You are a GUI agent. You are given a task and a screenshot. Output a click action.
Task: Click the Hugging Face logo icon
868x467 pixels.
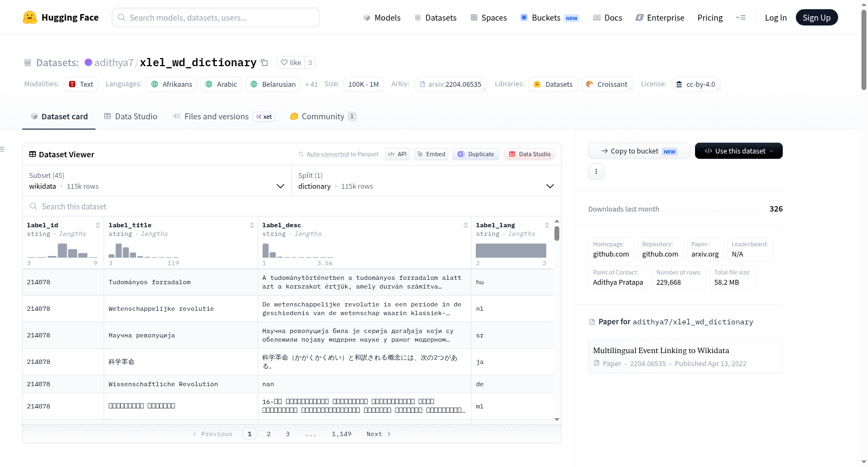coord(30,17)
